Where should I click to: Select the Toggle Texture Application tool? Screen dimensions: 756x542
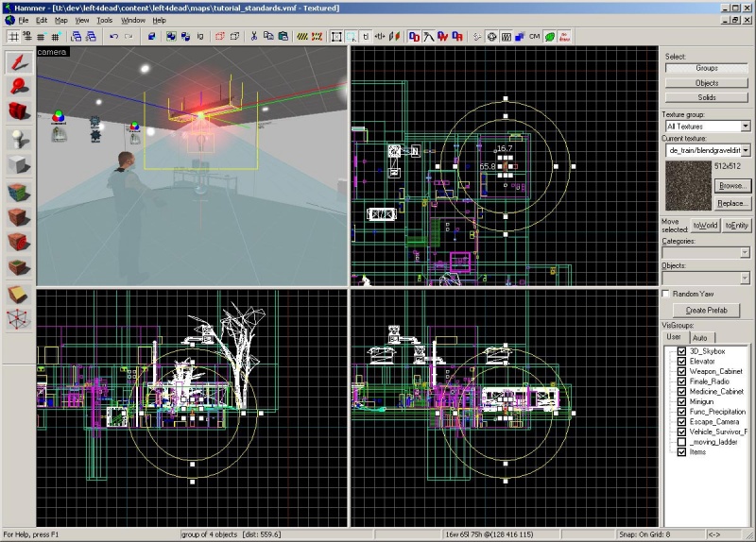tap(19, 193)
